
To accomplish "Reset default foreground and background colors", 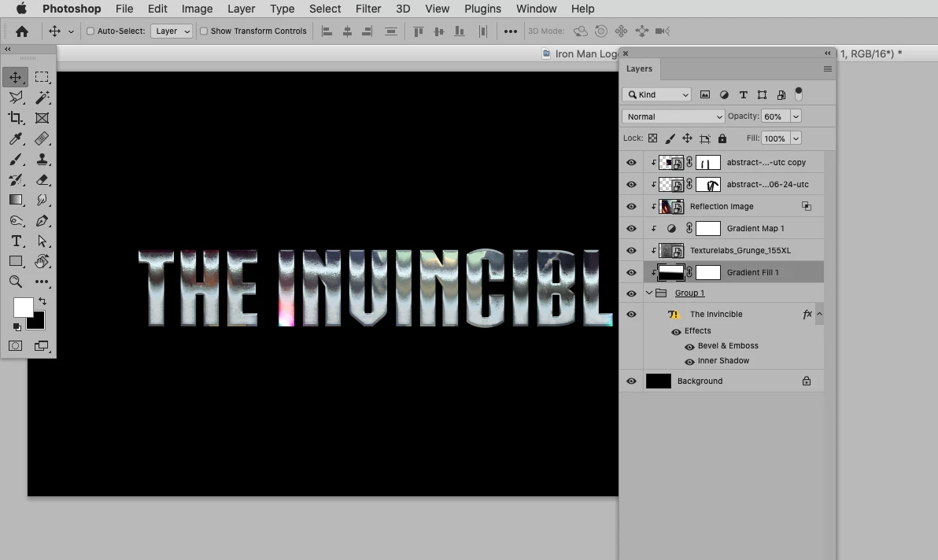I will coord(17,327).
